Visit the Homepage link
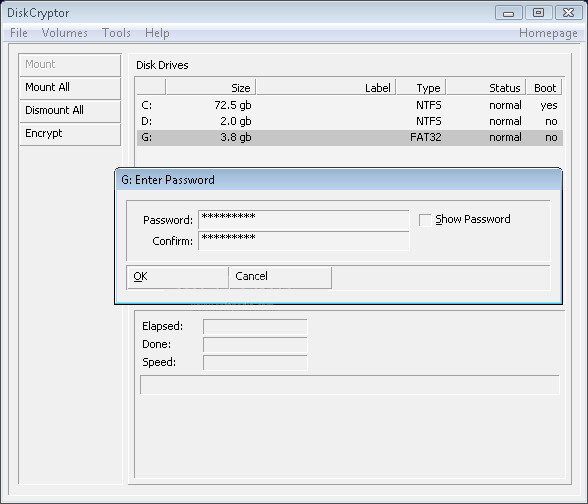Image resolution: width=588 pixels, height=504 pixels. click(548, 33)
